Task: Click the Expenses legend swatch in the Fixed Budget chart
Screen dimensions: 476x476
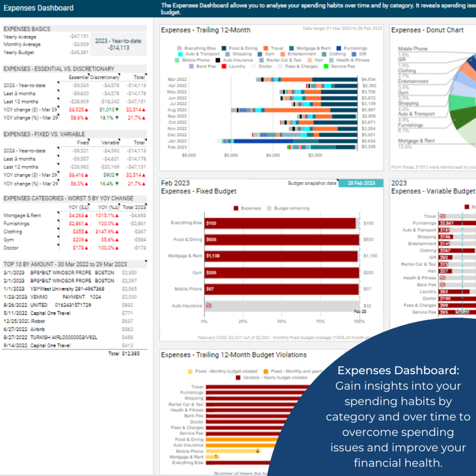Action: [x=236, y=208]
